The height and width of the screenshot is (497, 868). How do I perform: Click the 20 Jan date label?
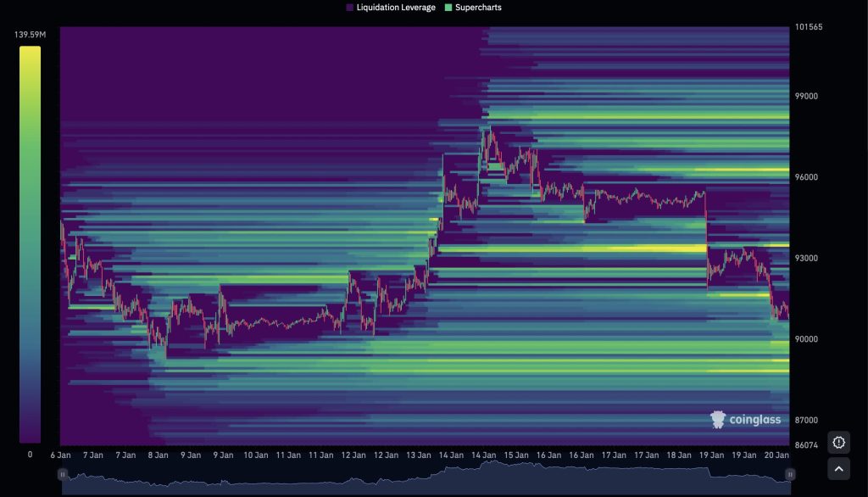click(x=776, y=455)
